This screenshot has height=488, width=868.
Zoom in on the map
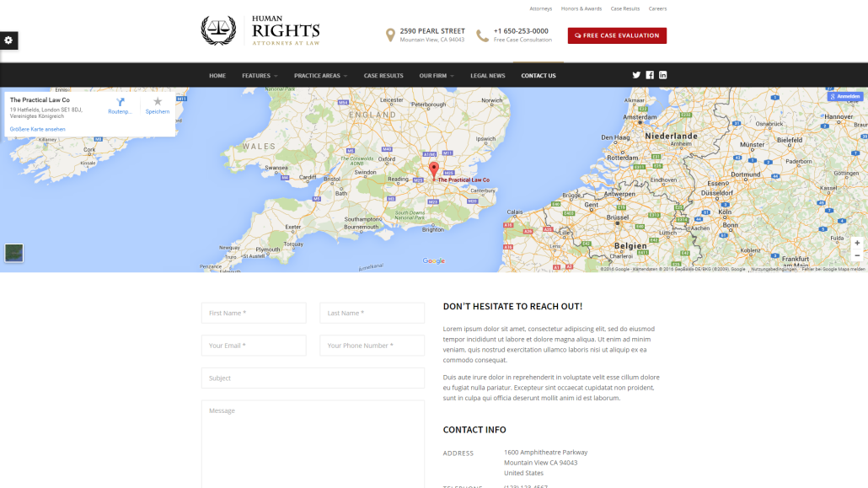click(857, 244)
